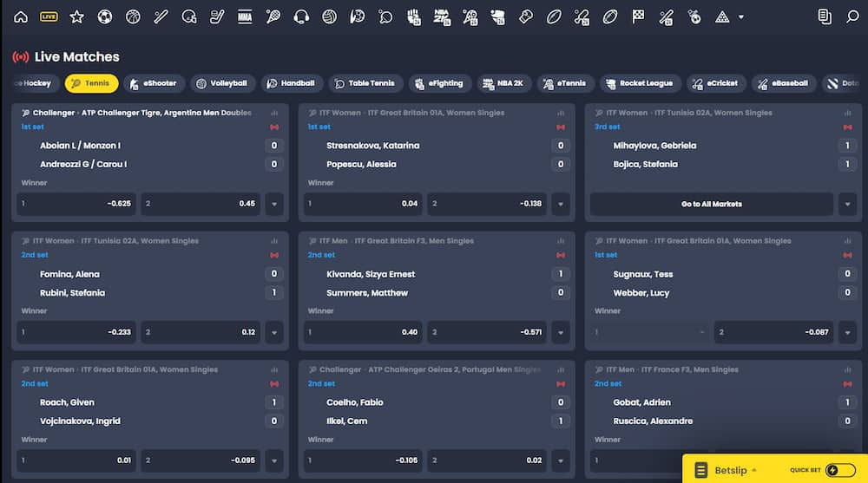Viewport: 868px width, 483px height.
Task: Switch to the Volleyball tab
Action: 222,83
